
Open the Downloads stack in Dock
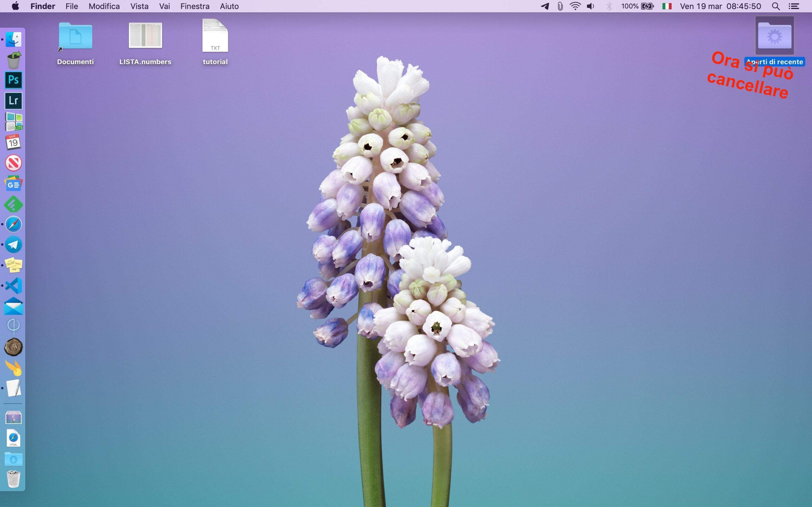click(x=13, y=459)
